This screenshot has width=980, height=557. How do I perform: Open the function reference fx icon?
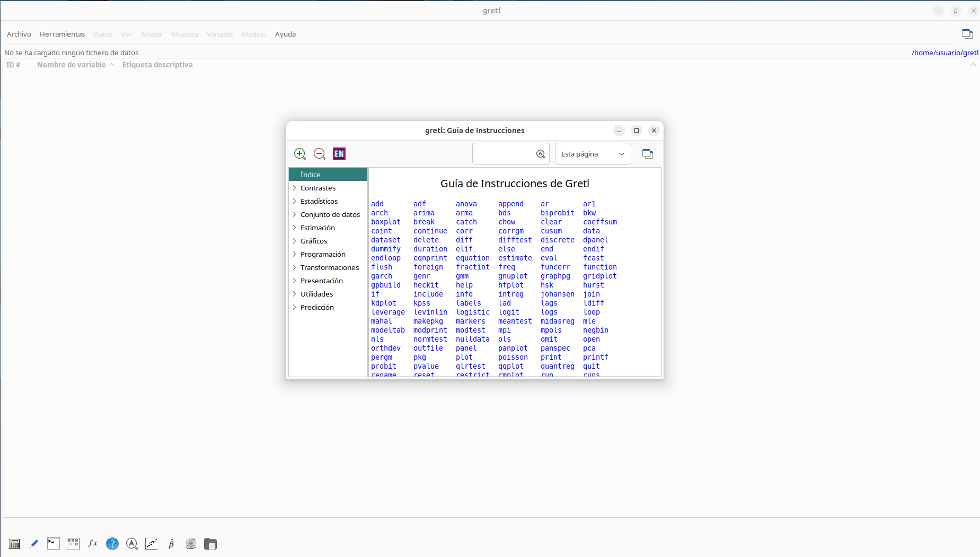(93, 543)
